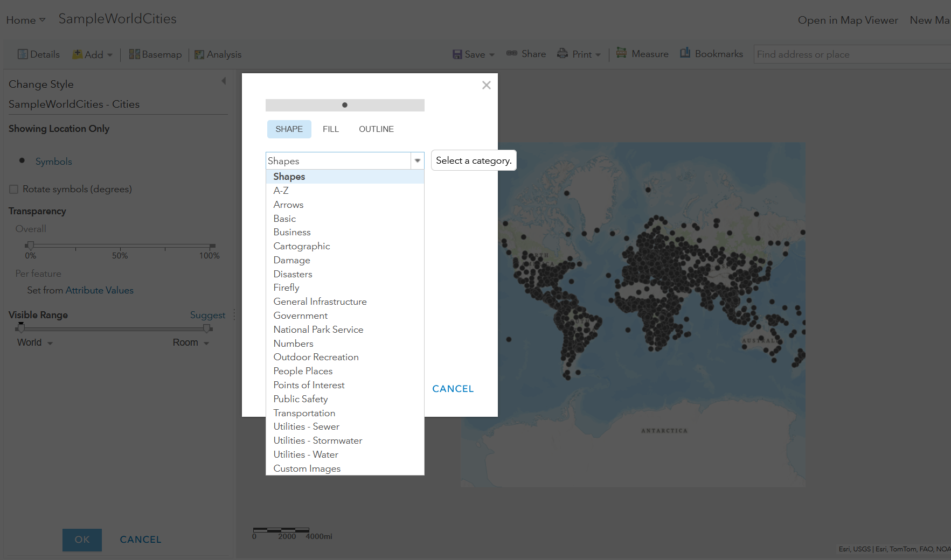951x560 pixels.
Task: Switch to the OUTLINE tab
Action: tap(376, 129)
